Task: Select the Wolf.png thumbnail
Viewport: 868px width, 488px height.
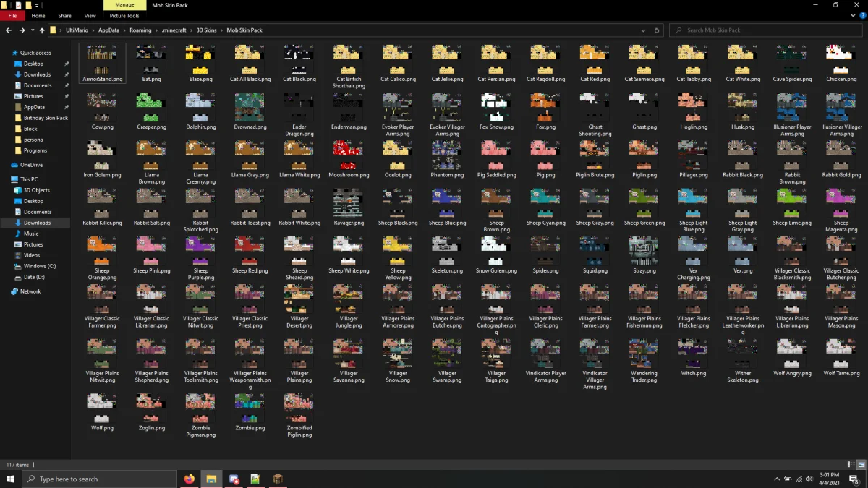Action: tap(102, 408)
